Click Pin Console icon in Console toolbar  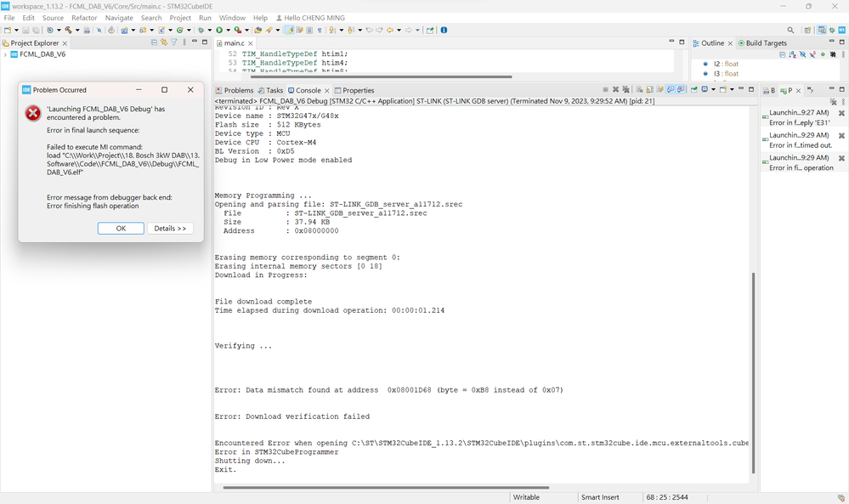693,89
